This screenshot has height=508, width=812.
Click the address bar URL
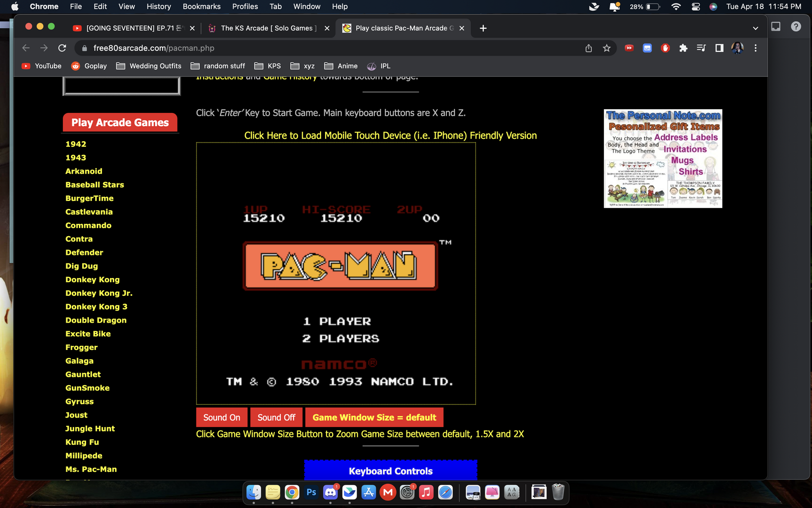coord(154,48)
